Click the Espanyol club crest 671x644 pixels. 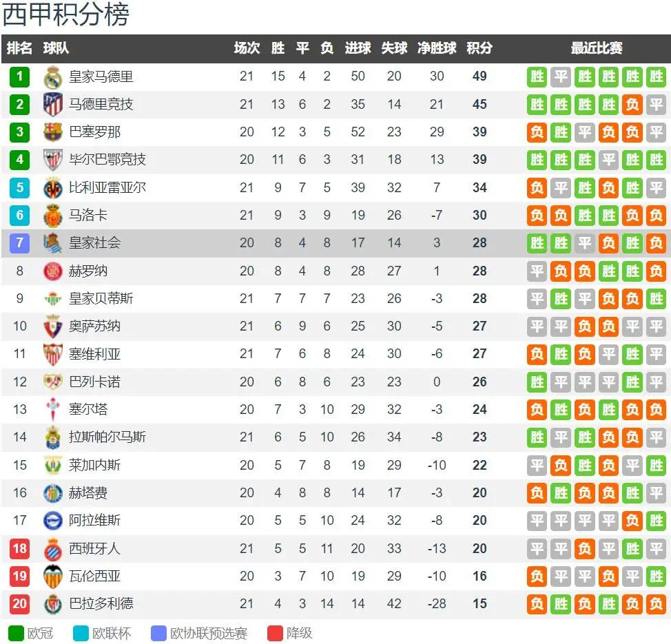coord(53,549)
